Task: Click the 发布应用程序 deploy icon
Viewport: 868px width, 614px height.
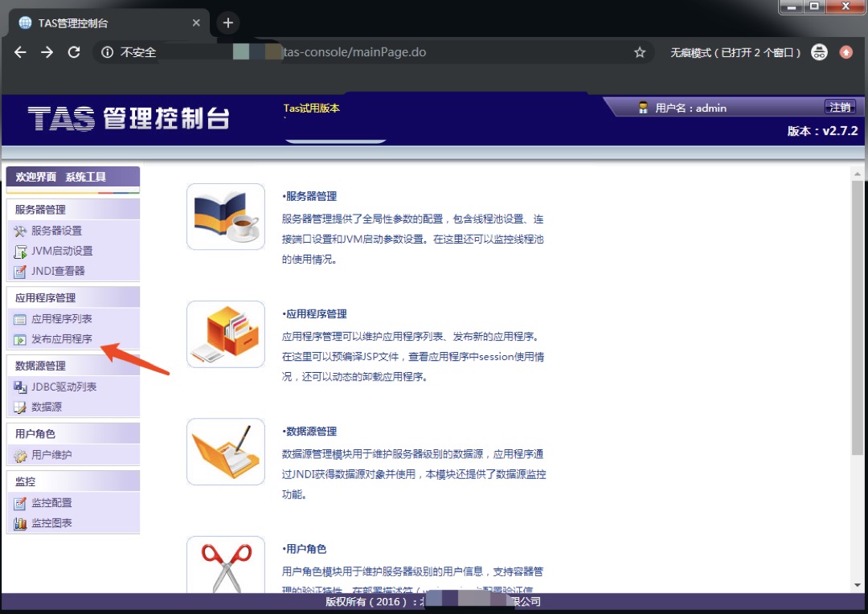Action: point(20,339)
